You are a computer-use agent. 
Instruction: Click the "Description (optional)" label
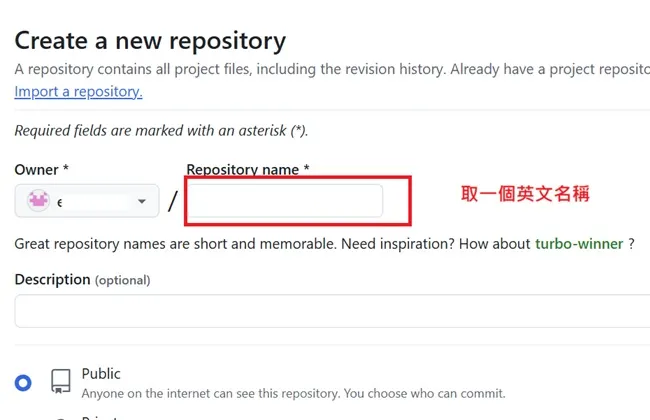[82, 280]
